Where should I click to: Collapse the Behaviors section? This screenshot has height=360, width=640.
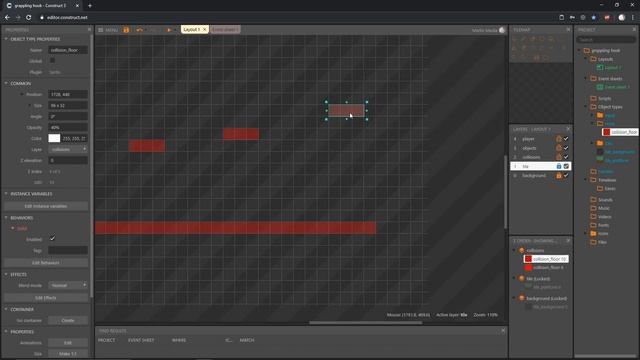tap(6, 218)
